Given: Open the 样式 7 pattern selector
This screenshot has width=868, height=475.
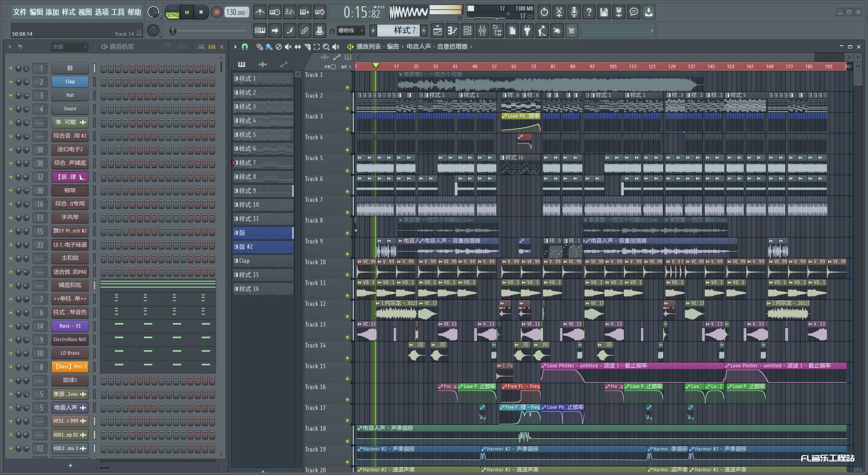Looking at the screenshot, I should pos(399,30).
